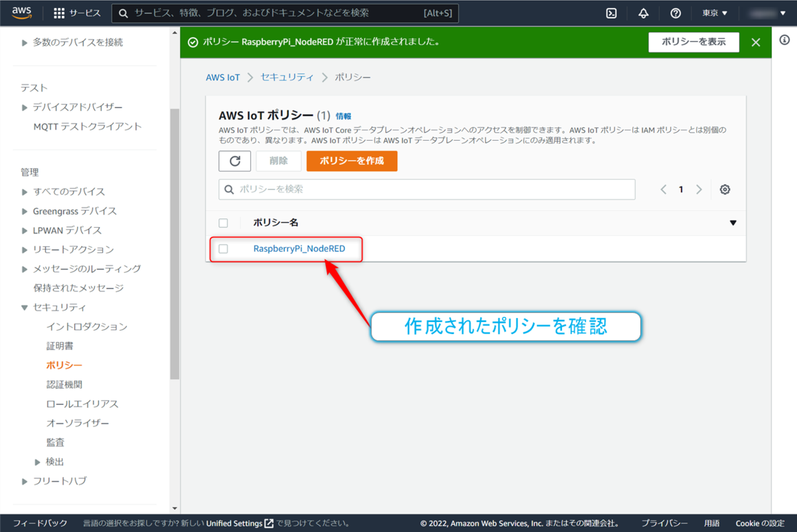Open the イントロダクション page
The height and width of the screenshot is (532, 797).
coord(87,326)
